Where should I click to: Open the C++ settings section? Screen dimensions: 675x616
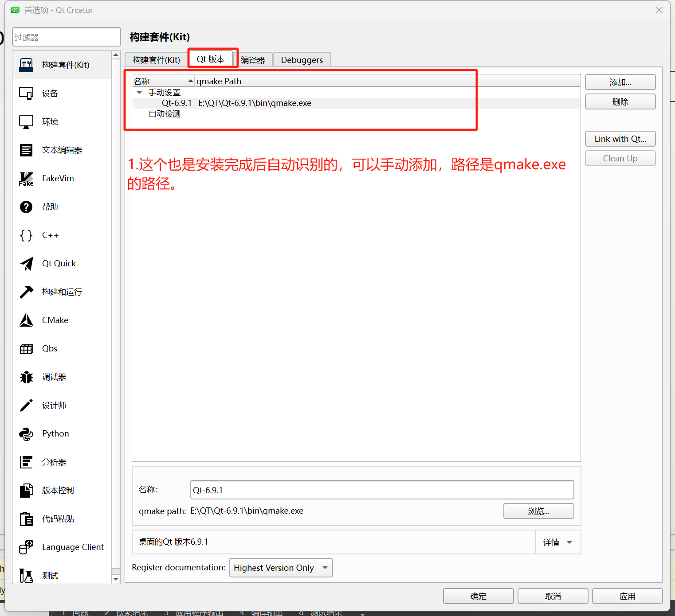[50, 235]
